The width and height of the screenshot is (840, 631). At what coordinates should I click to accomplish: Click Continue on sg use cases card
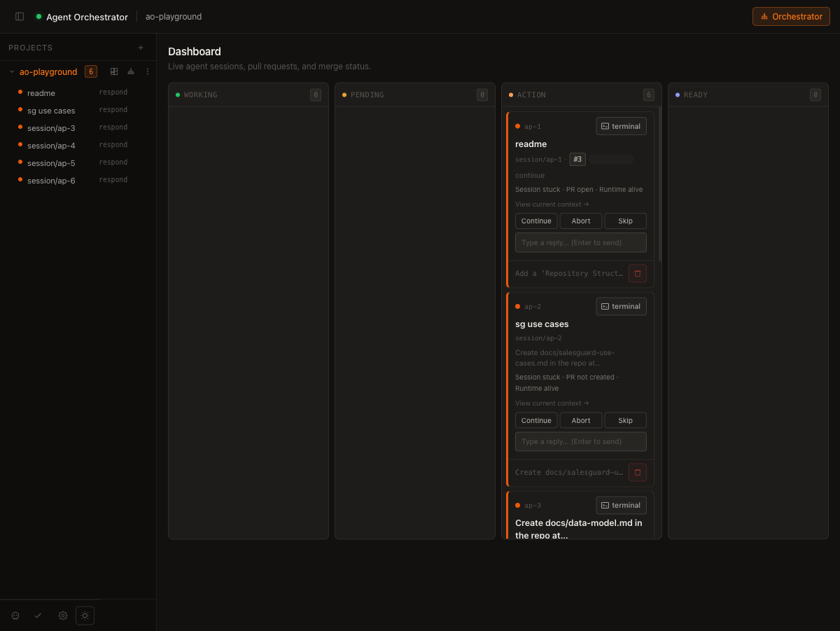point(536,420)
